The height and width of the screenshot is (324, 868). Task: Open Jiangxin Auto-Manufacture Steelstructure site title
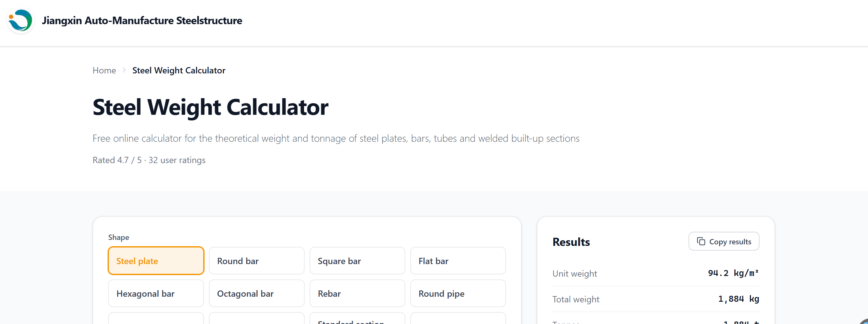(x=142, y=21)
